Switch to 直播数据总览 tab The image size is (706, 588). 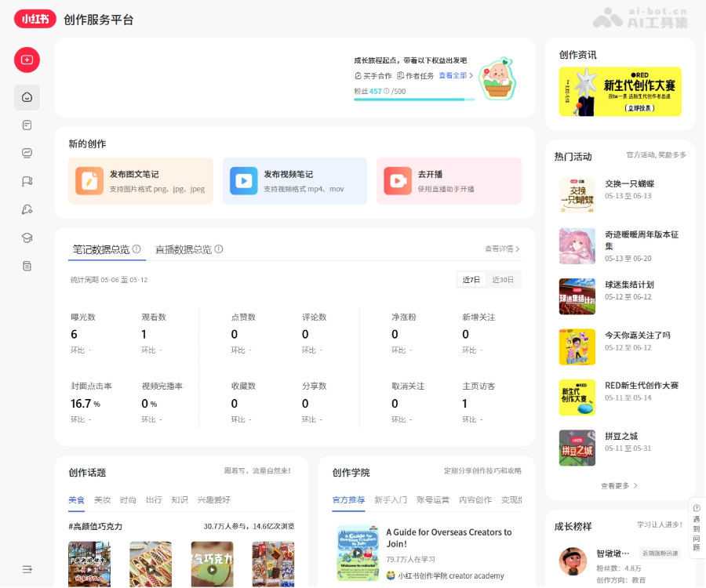188,249
